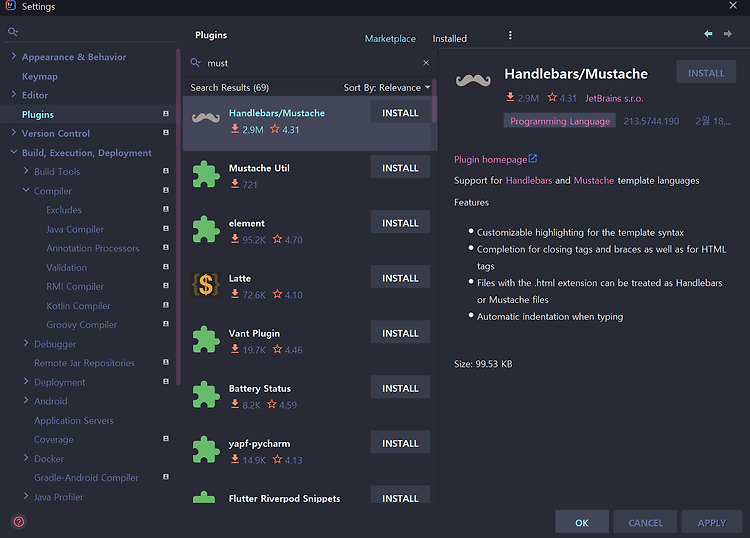The image size is (750, 538).
Task: Click the plugin list scrollbar
Action: pos(434,101)
